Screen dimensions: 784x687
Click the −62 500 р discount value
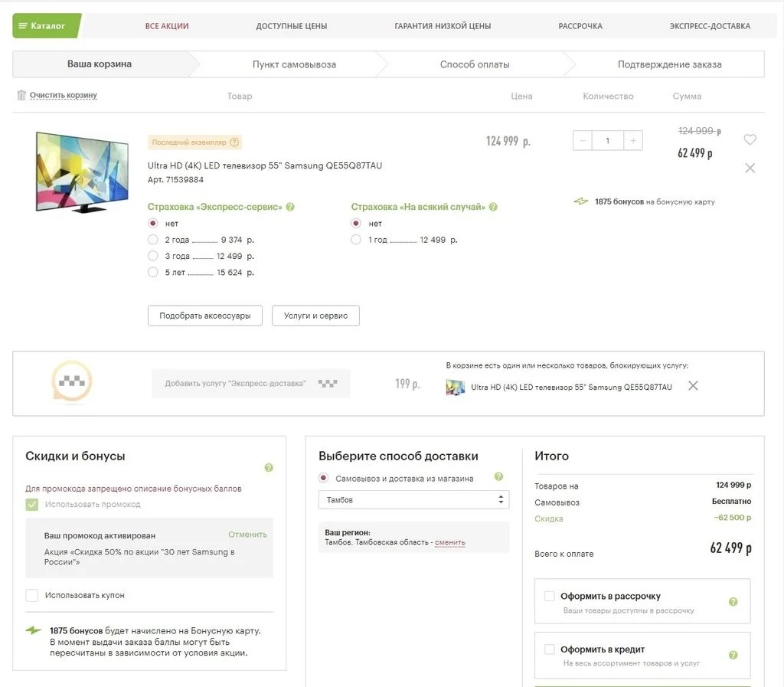tap(733, 518)
